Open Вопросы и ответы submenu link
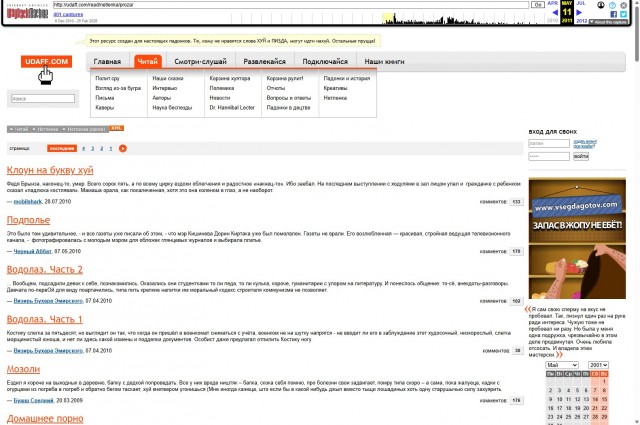 [289, 98]
